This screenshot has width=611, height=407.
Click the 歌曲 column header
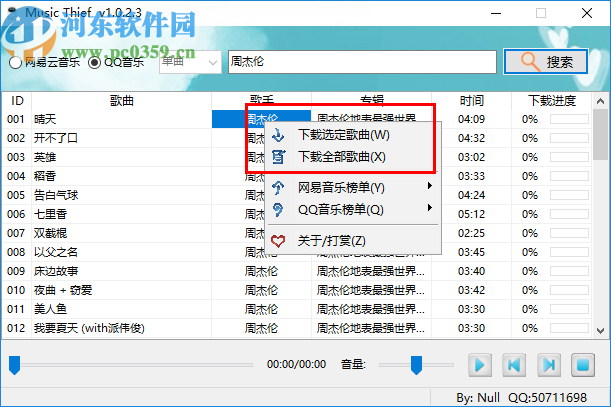point(122,101)
